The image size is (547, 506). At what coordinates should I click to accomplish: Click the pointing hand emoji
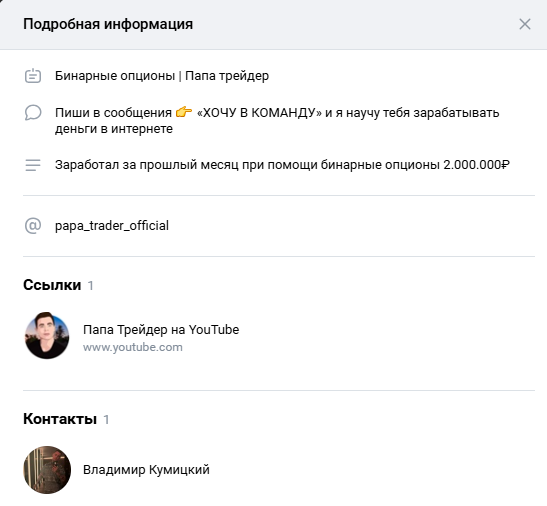[x=184, y=112]
